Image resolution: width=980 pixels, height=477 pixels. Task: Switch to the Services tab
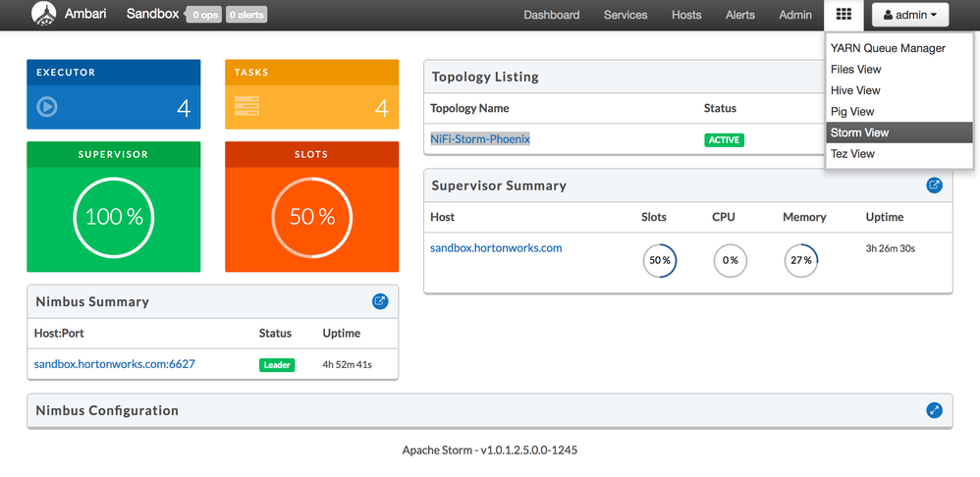pyautogui.click(x=626, y=15)
